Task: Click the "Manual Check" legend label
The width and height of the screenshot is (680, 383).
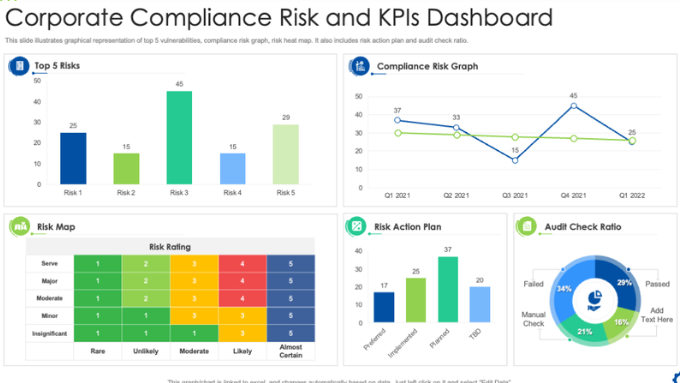Action: coord(533,319)
